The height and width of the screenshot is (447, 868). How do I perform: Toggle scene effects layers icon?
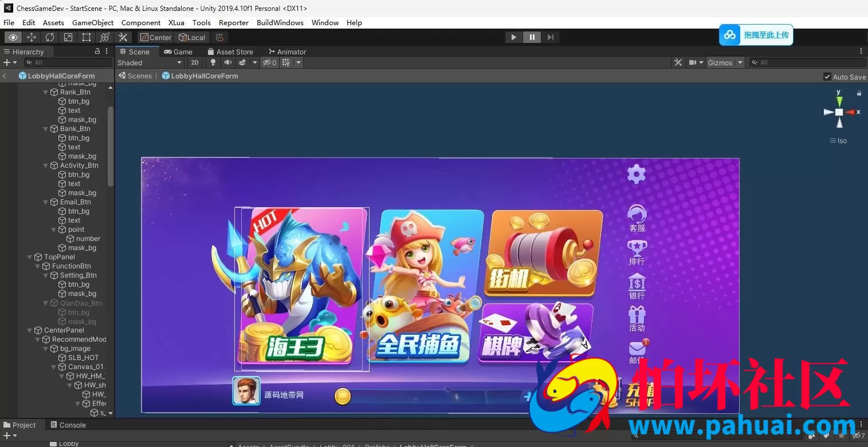tap(242, 62)
